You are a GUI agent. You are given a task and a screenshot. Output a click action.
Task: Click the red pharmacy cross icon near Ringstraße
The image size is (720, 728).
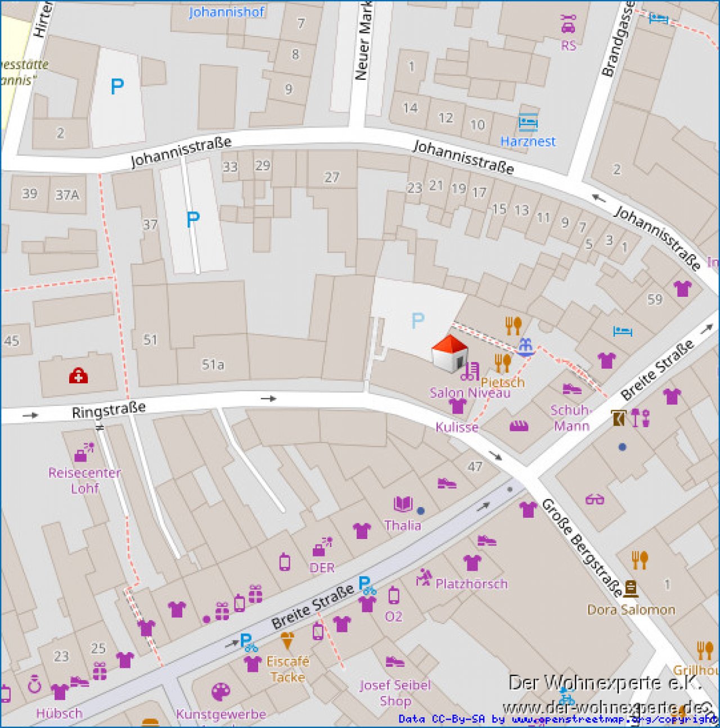click(x=78, y=376)
